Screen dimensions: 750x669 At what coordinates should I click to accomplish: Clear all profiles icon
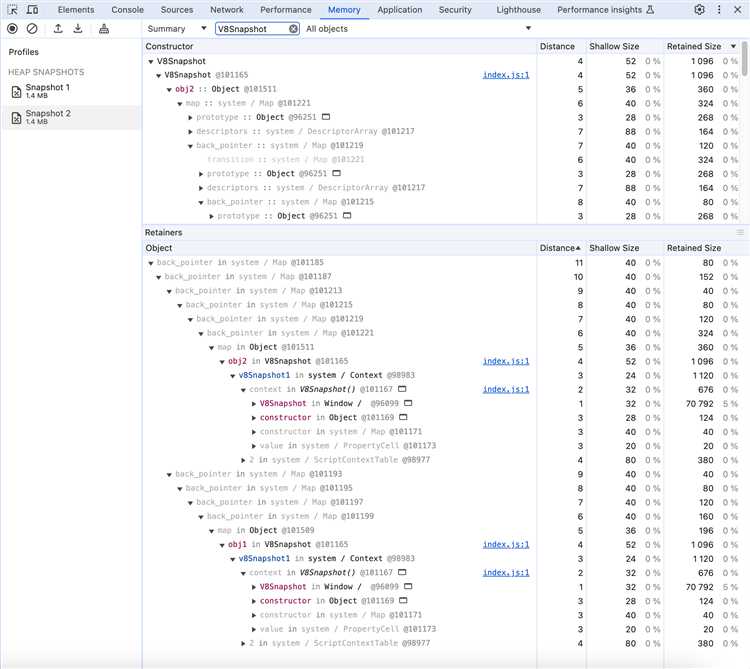(x=32, y=29)
